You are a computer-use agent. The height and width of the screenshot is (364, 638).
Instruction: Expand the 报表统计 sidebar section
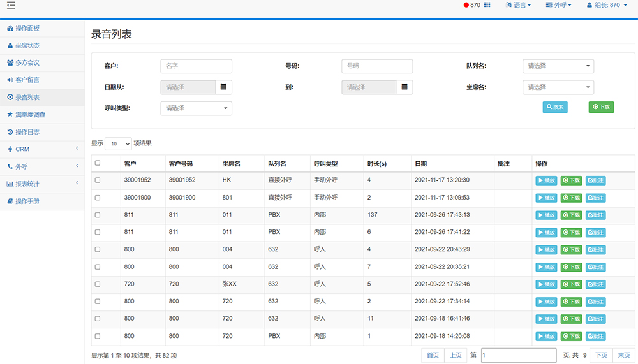click(42, 184)
